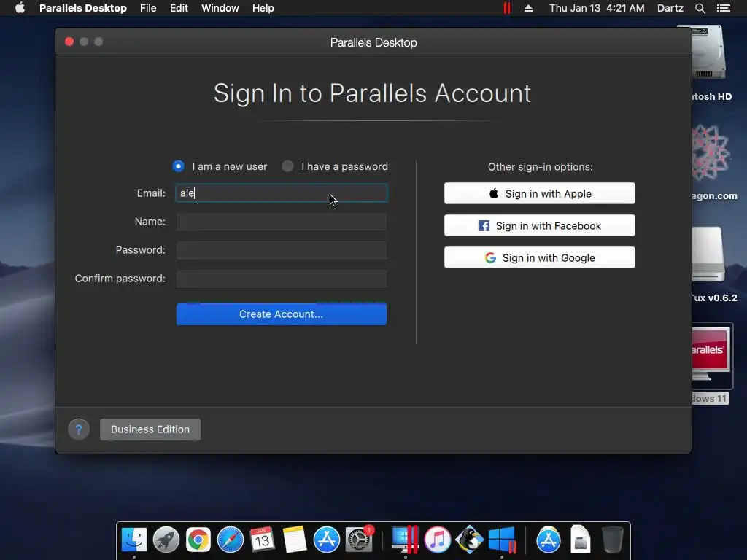Click Parallels Desktop icon in the Dock
This screenshot has width=747, height=560.
pyautogui.click(x=405, y=540)
